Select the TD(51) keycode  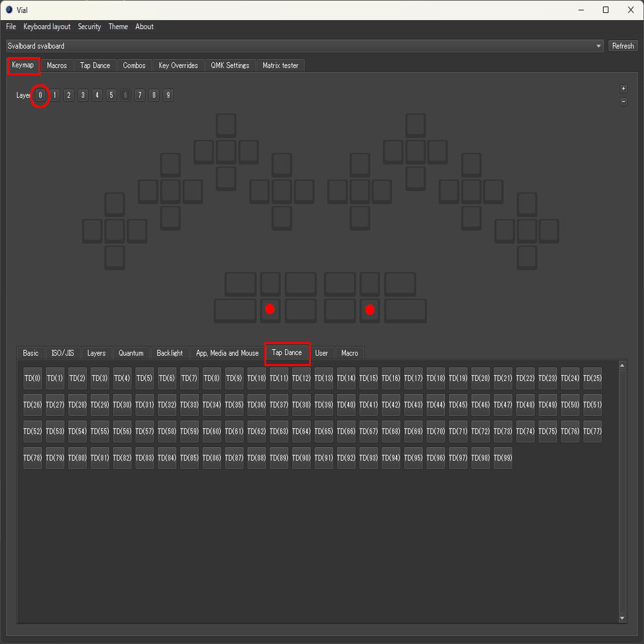coord(592,405)
